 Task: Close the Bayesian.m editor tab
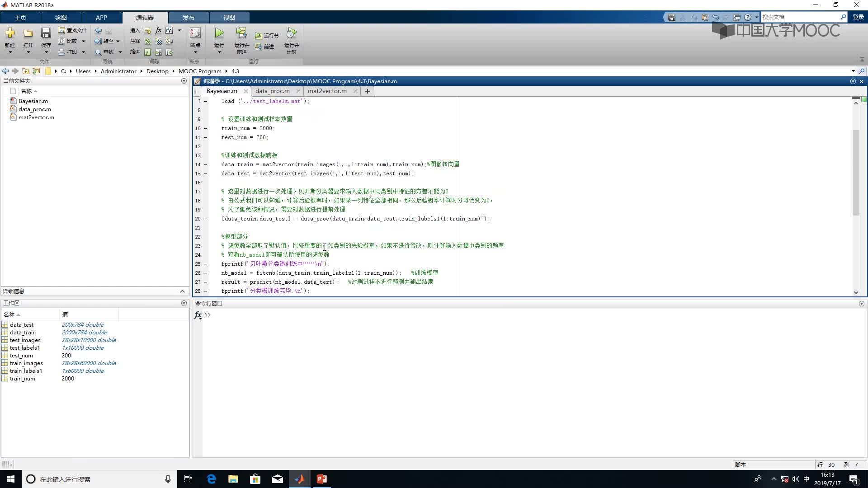[x=246, y=91]
